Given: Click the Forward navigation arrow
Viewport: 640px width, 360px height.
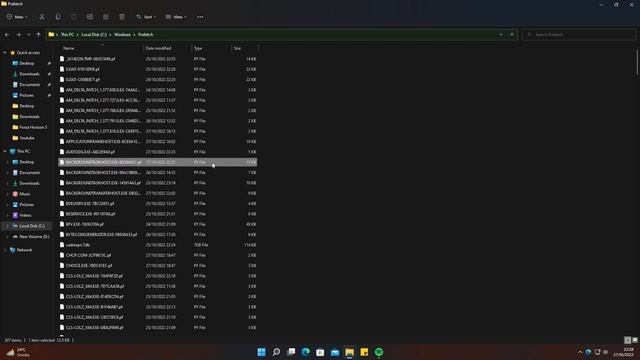Looking at the screenshot, I should (x=18, y=35).
